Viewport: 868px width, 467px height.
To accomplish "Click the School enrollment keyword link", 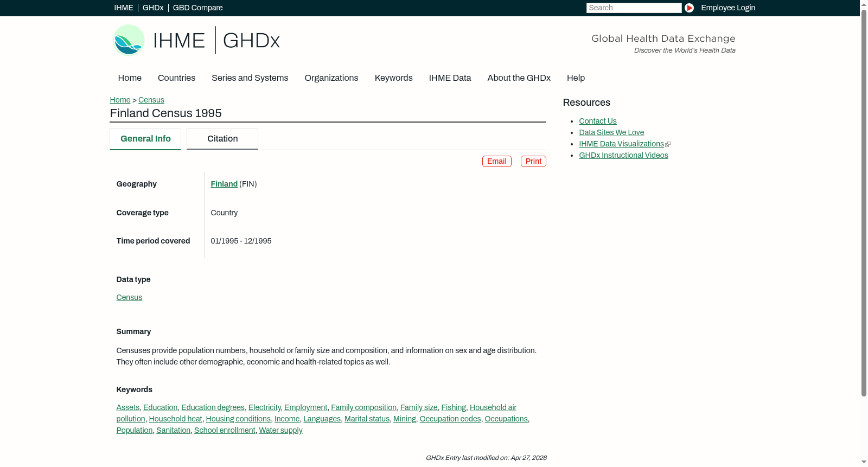I will (225, 431).
